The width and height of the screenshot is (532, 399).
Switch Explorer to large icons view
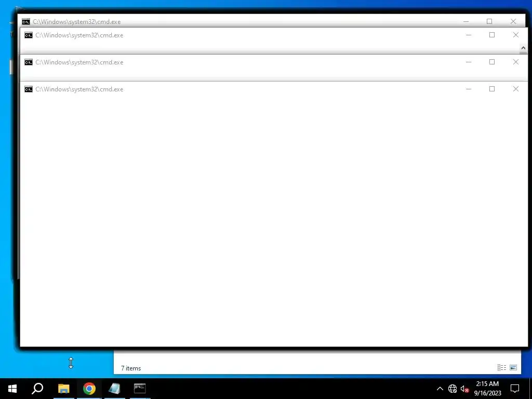513,367
